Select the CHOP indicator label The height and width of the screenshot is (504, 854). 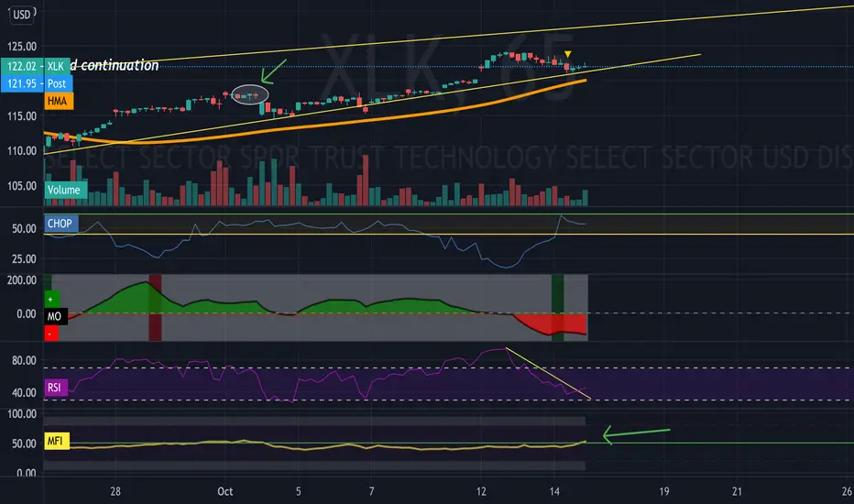[x=60, y=224]
